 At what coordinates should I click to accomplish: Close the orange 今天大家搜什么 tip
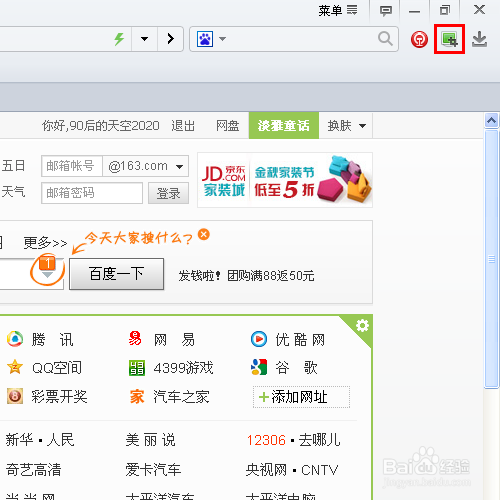click(204, 234)
